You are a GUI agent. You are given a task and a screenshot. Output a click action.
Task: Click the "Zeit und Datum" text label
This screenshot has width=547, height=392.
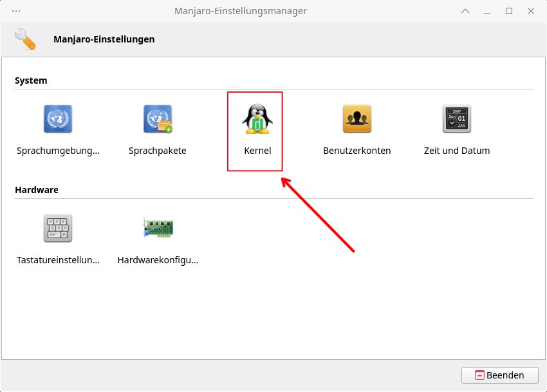[457, 151]
